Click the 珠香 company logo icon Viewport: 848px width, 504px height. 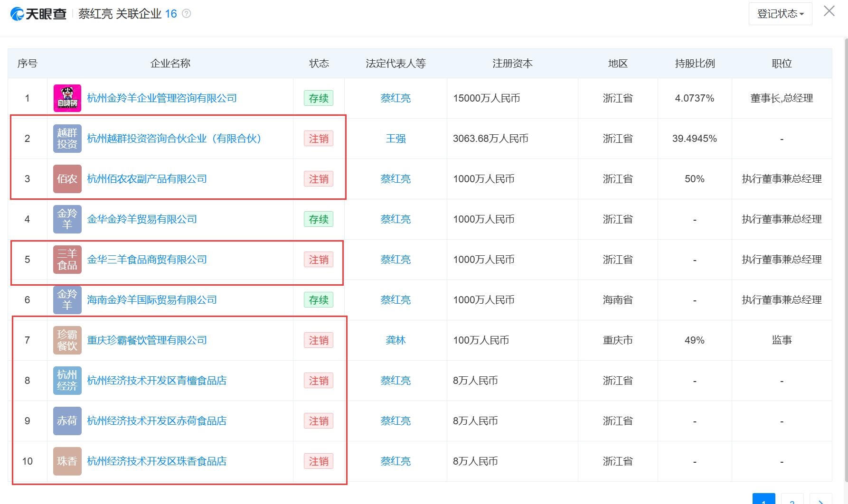click(67, 461)
